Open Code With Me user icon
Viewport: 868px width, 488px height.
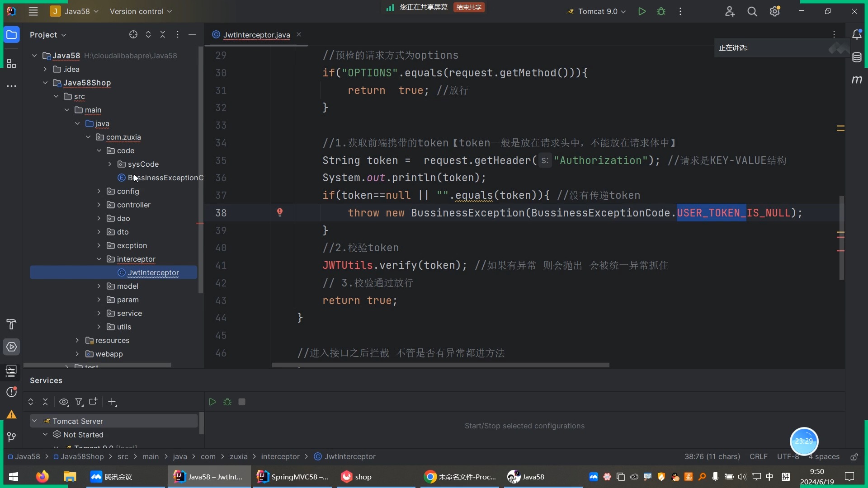(x=730, y=11)
